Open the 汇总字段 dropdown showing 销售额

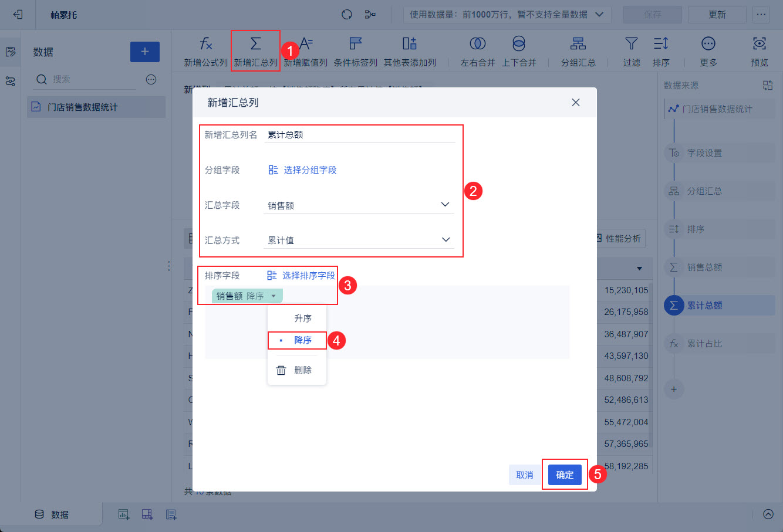click(x=359, y=205)
